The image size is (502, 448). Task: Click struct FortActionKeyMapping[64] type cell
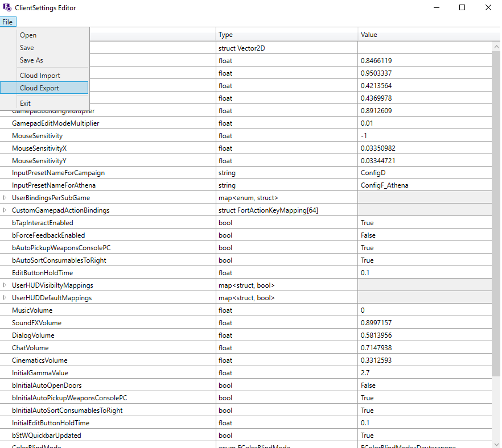(287, 210)
